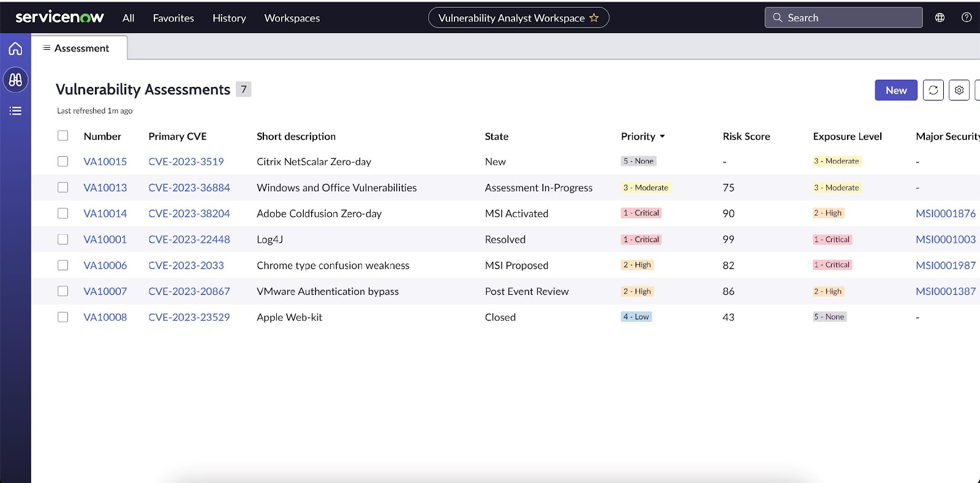Screen dimensions: 980x483
Task: Click 'Apple Web-kit' description
Action: pyautogui.click(x=289, y=317)
